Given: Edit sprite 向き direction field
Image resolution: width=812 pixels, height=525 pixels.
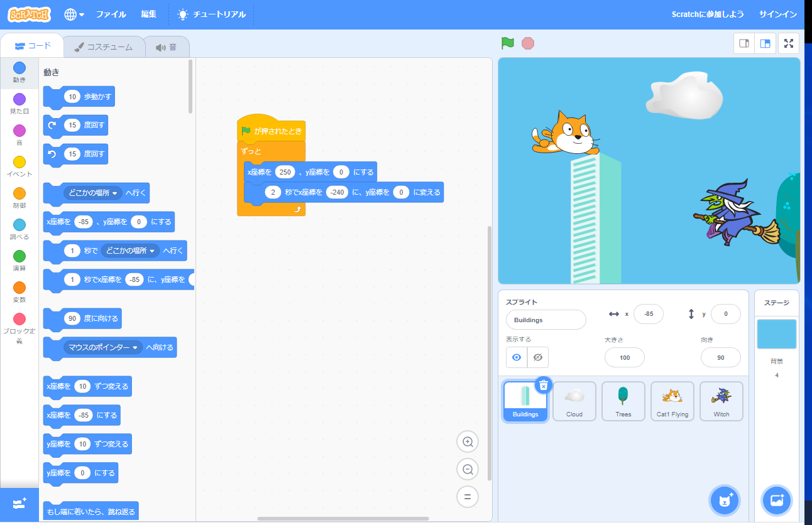Looking at the screenshot, I should [x=721, y=357].
